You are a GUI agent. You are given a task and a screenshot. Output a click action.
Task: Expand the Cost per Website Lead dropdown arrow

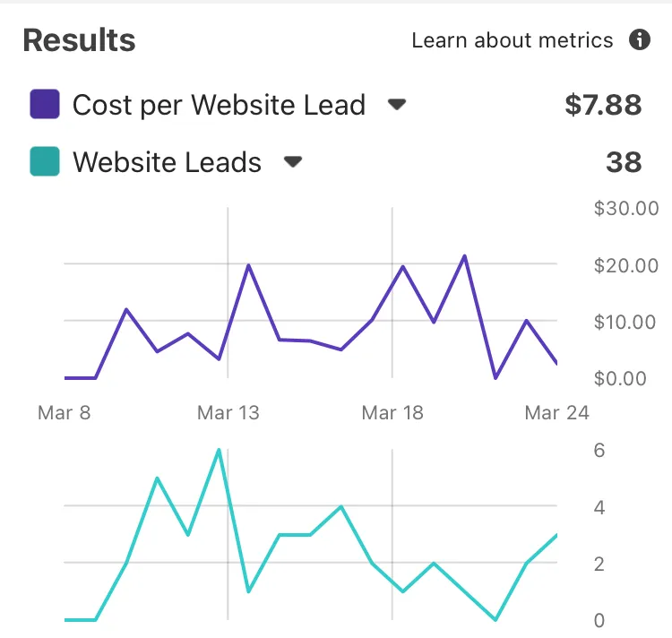(396, 104)
